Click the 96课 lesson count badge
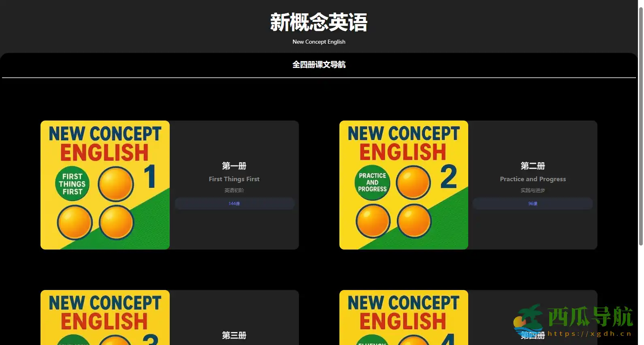 (x=533, y=203)
